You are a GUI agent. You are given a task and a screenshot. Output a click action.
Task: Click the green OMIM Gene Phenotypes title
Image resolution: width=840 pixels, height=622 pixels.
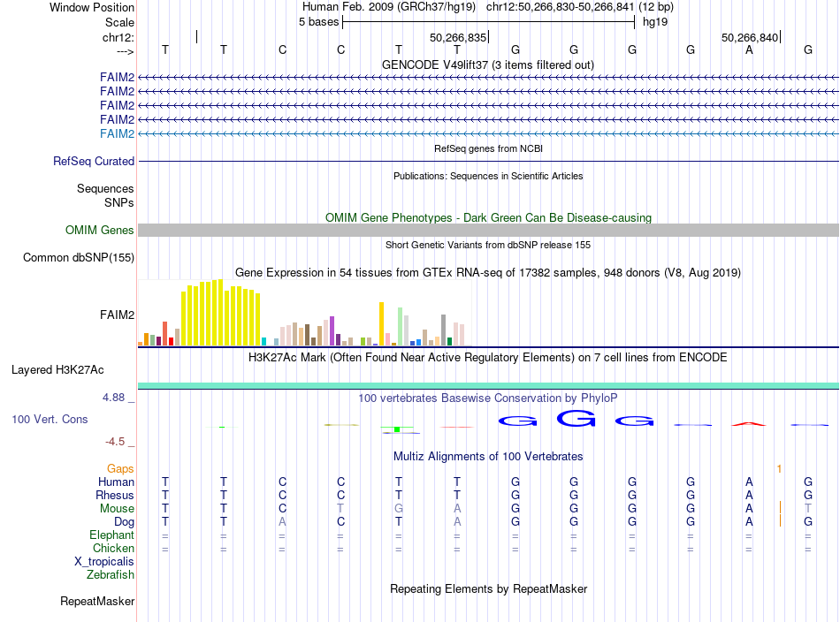(488, 218)
